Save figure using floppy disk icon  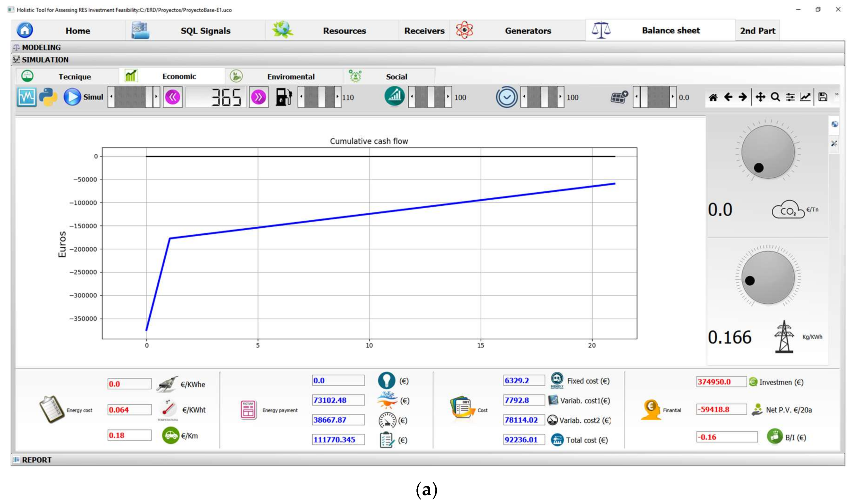823,97
